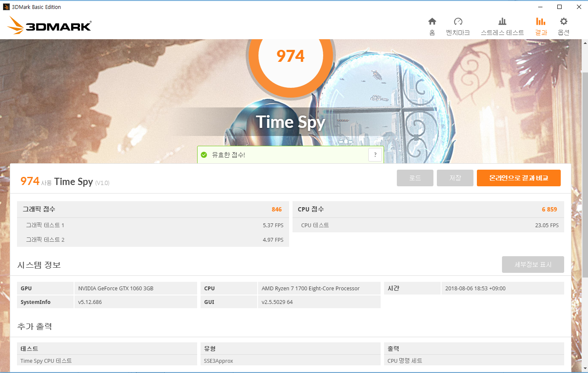Click the SSE3Approx table cell
Viewport: 588px width, 373px height.
[290, 361]
